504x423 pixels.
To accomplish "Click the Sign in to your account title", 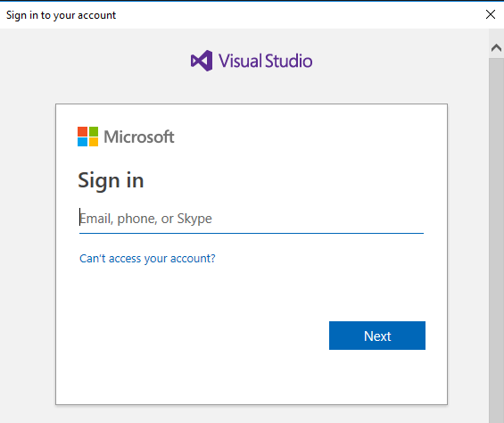I will 61,15.
